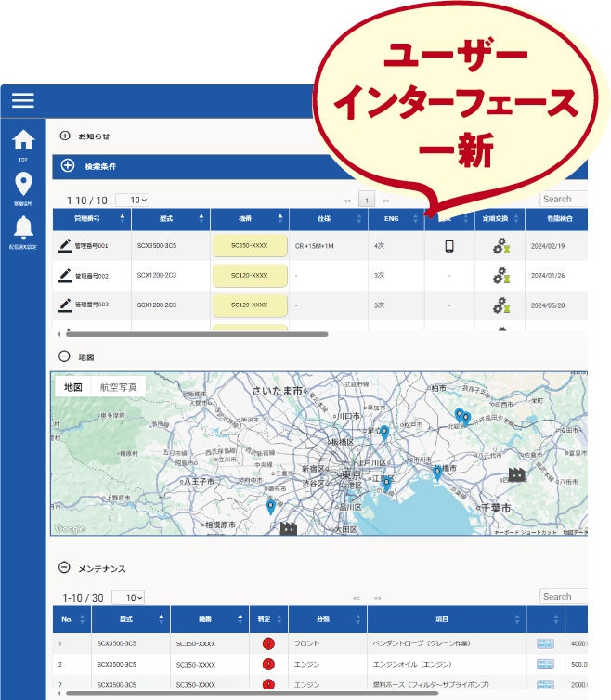Open rows-per-page dropdown in machine list

tap(133, 200)
